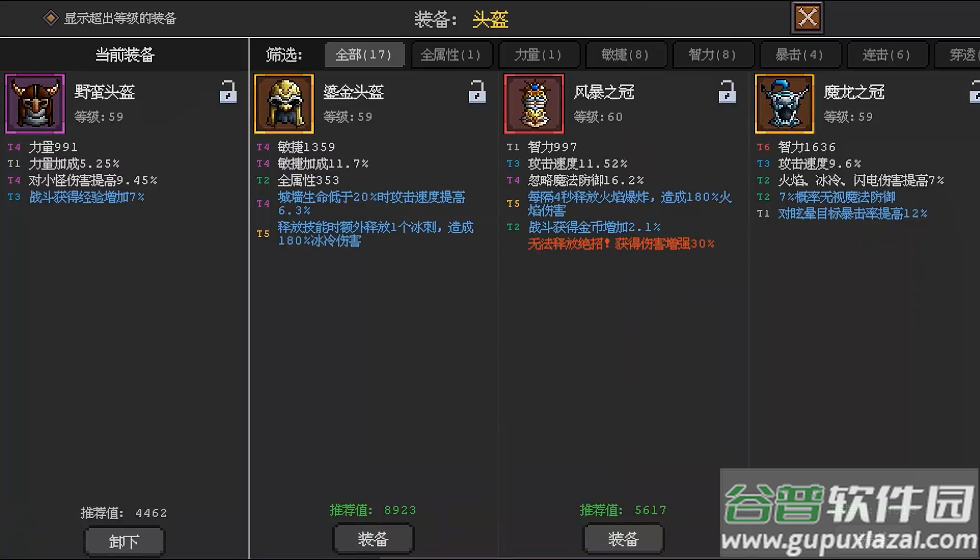The height and width of the screenshot is (560, 980).
Task: Toggle lock icon for 风暴之冠
Action: (x=727, y=92)
